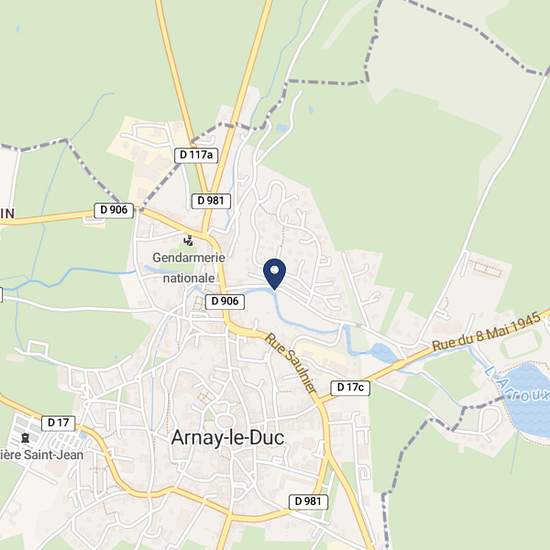Click the D 981 shield at bottom

308,502
